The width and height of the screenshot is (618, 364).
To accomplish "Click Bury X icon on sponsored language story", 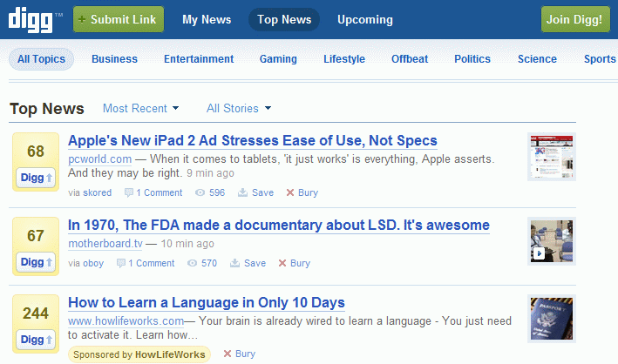I will click(227, 354).
